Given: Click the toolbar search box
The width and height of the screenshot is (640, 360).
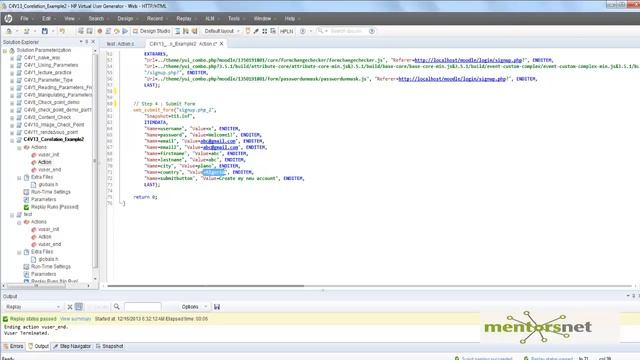Looking at the screenshot, I should pos(346,31).
